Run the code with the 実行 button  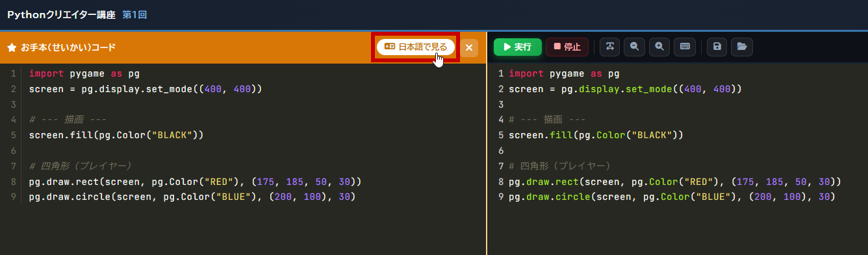pyautogui.click(x=517, y=47)
